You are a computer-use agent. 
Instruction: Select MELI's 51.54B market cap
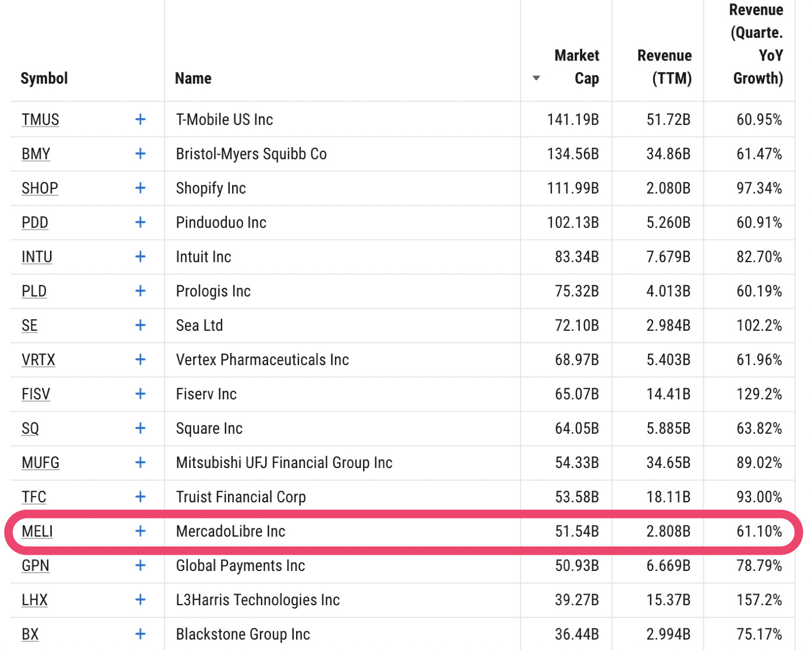(x=576, y=531)
